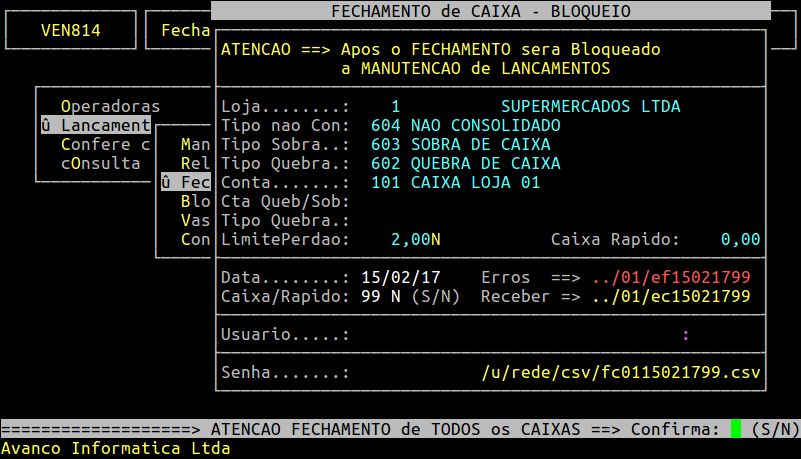Click the Confirma green cursor field

pos(736,429)
